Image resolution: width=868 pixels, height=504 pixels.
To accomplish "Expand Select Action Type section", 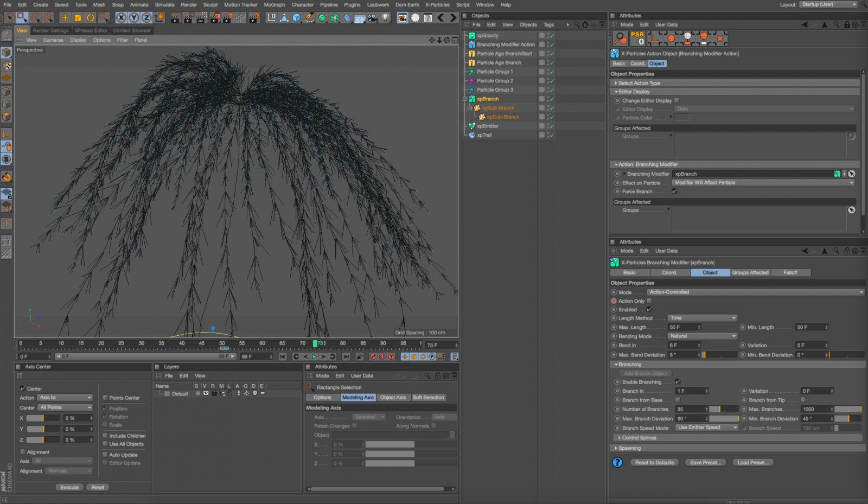I will [639, 83].
